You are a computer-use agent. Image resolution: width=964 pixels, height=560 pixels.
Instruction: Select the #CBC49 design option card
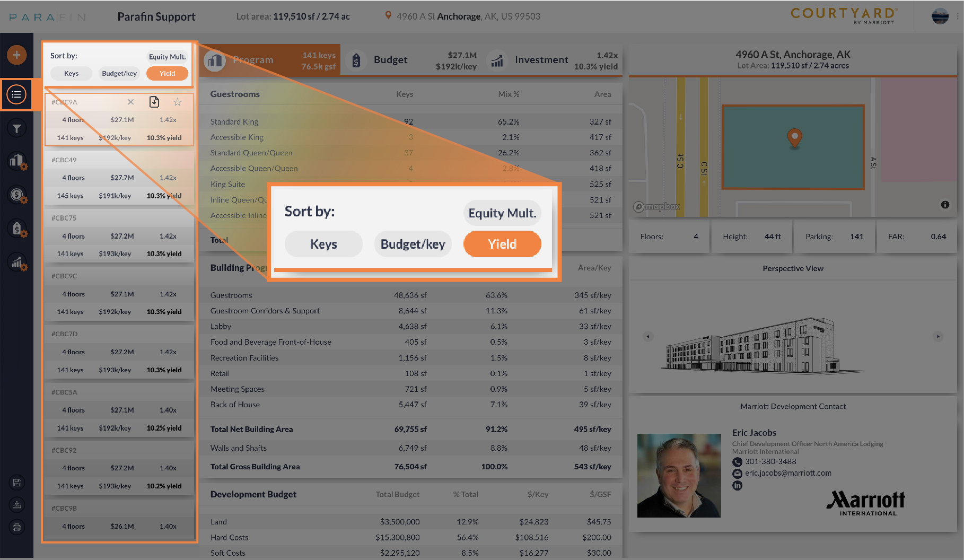[x=119, y=178]
